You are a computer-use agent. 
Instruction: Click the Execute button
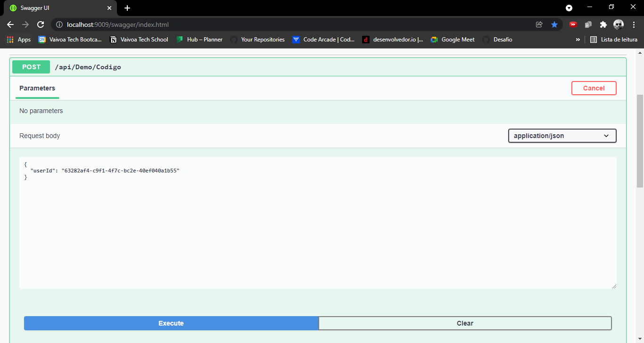click(171, 323)
